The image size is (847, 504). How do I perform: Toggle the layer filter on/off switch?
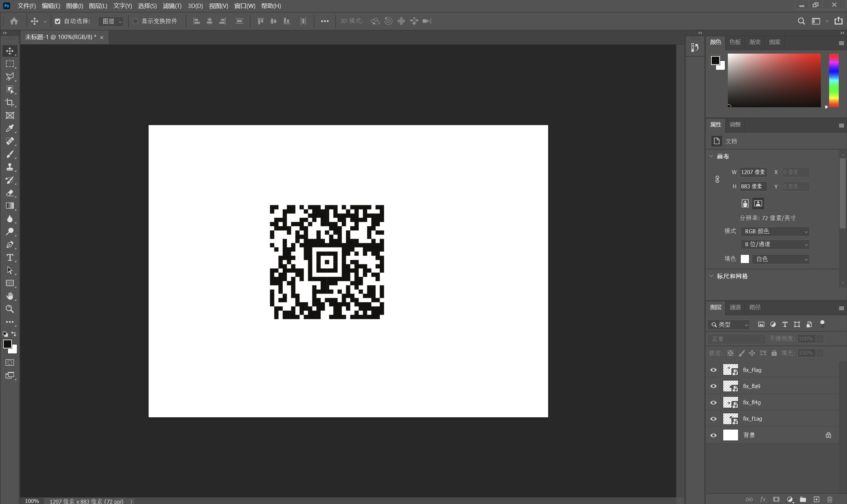[822, 324]
